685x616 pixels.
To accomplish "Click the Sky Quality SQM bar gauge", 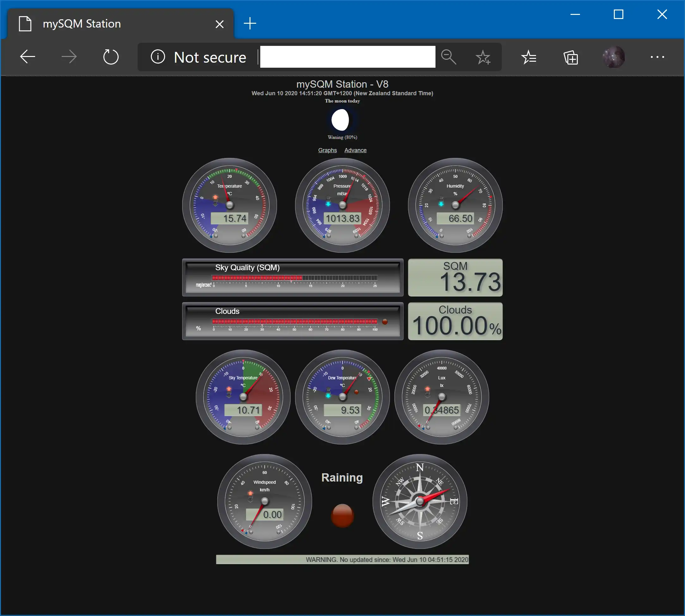I will tap(293, 277).
